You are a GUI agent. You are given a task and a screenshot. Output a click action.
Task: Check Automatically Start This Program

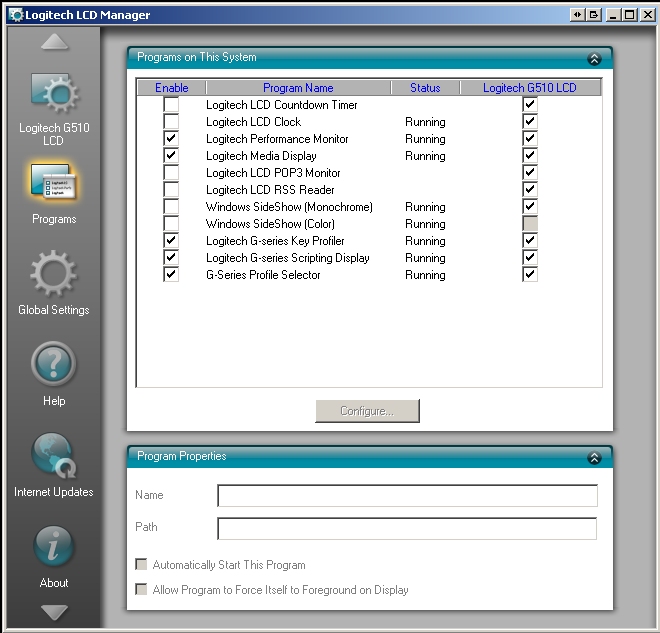141,564
